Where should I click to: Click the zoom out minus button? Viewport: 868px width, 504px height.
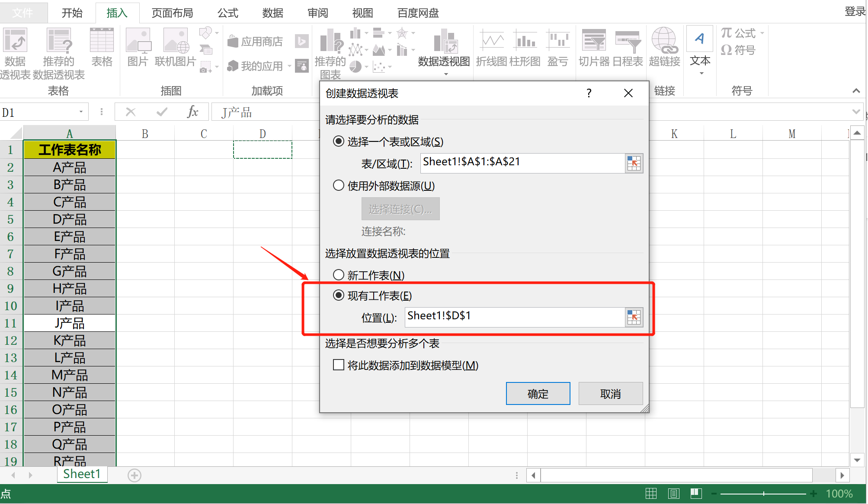(x=714, y=494)
